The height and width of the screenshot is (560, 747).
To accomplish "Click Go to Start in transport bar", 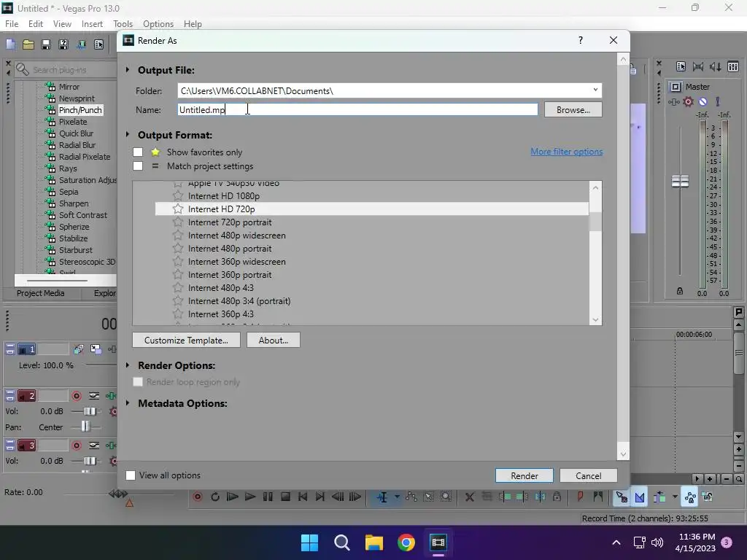I will [x=303, y=497].
